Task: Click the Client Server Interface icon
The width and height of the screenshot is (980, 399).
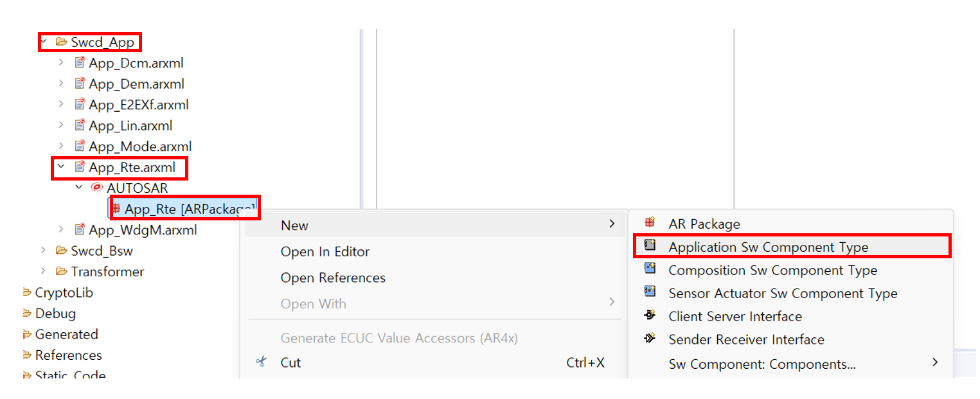Action: click(x=650, y=315)
